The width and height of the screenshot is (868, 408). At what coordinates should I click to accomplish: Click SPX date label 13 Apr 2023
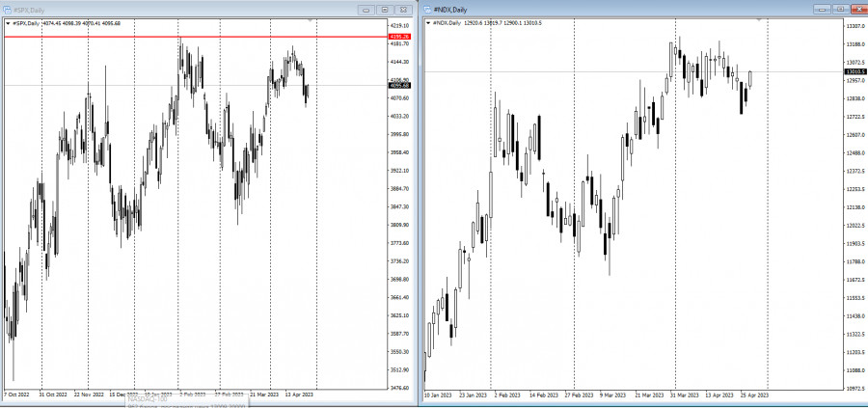pos(298,395)
